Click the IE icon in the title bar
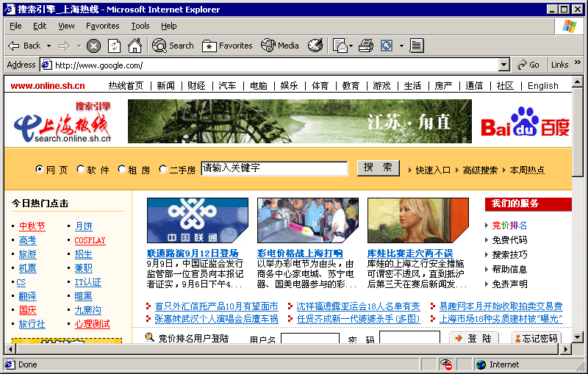The image size is (588, 374). (x=10, y=9)
